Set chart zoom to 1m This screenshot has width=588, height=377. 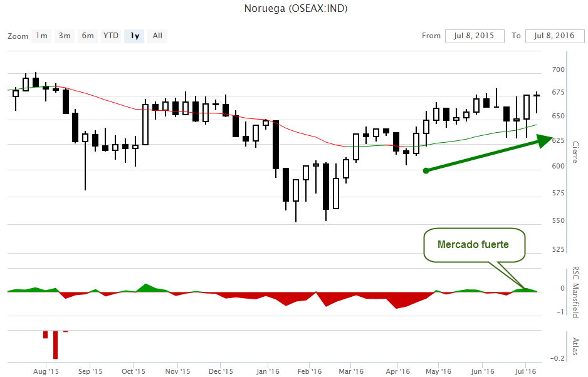[x=41, y=36]
